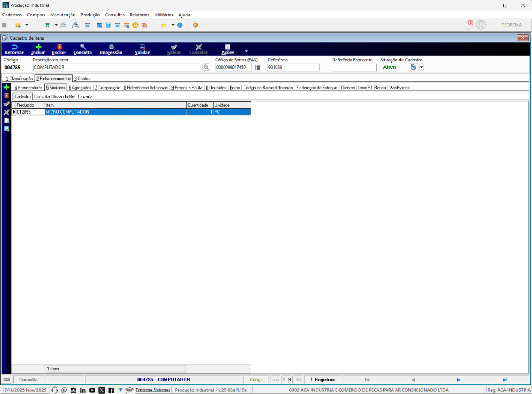Click the yellow folder toolbar icon
The width and height of the screenshot is (532, 394).
coord(18,25)
